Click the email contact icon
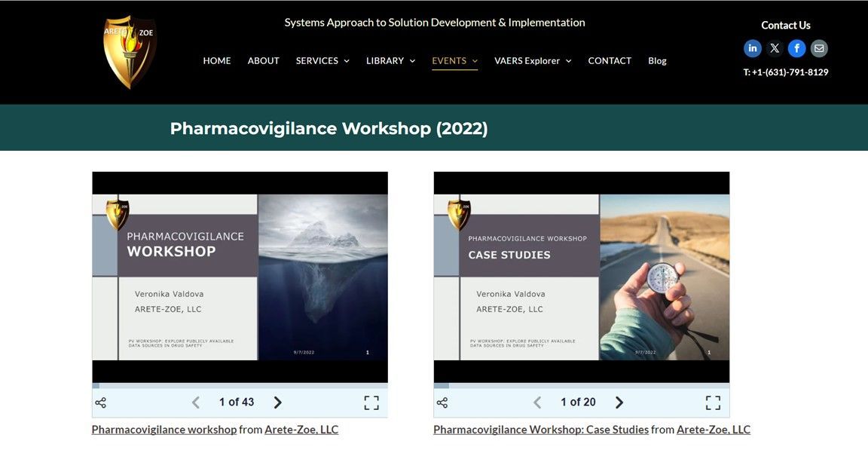The image size is (868, 456). pyautogui.click(x=819, y=47)
